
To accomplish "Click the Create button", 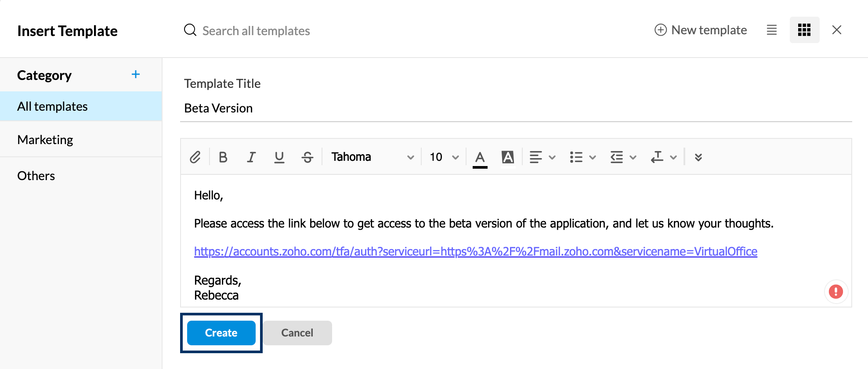I will (x=221, y=333).
